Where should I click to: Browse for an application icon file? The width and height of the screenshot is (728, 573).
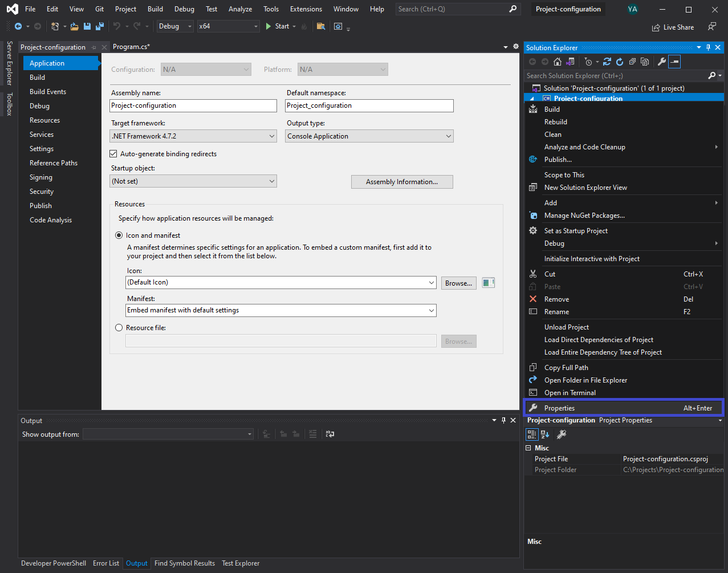pos(458,282)
